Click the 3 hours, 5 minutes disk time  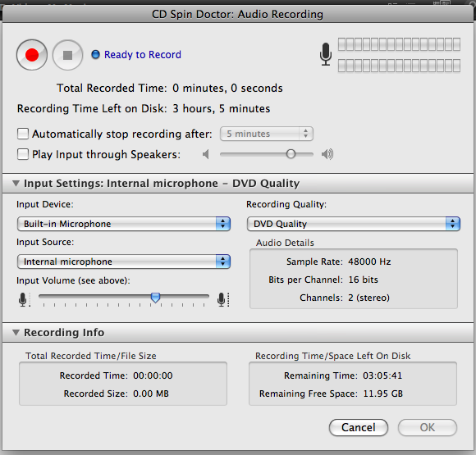(222, 108)
